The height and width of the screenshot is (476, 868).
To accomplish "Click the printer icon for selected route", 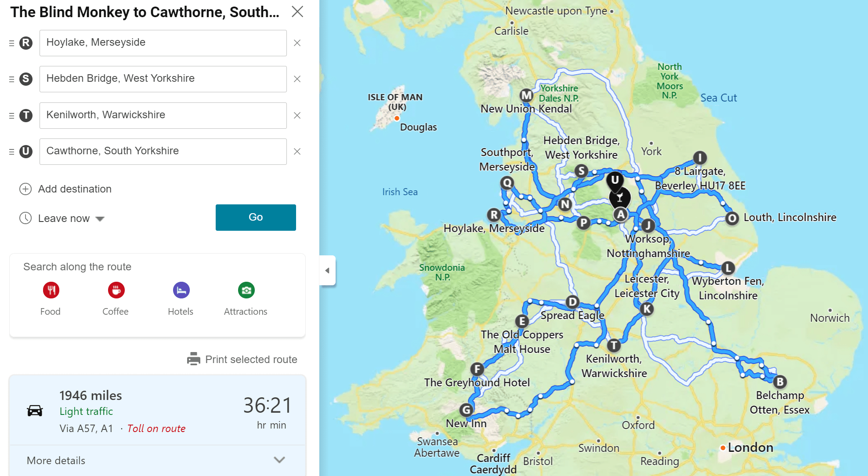I will (x=193, y=359).
